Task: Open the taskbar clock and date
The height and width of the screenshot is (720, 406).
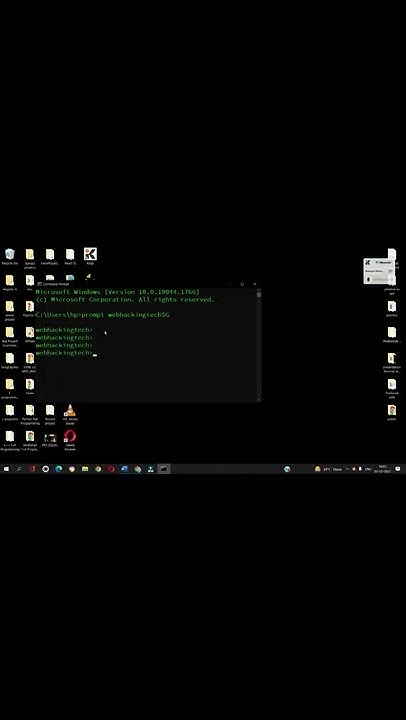Action: pyautogui.click(x=382, y=469)
